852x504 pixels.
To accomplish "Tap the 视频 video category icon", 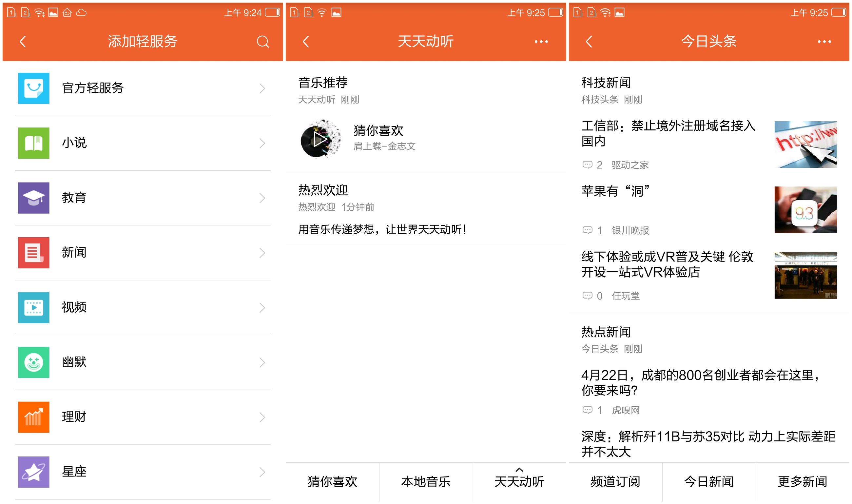I will click(34, 308).
